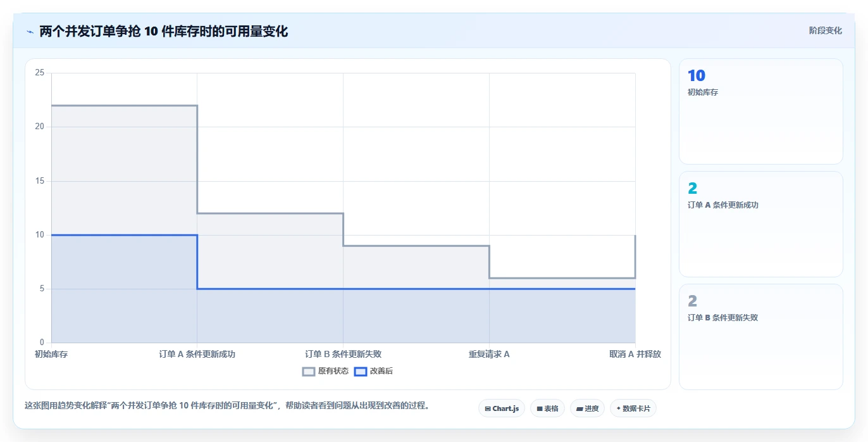
Task: Select the 进度 tag button
Action: [587, 408]
